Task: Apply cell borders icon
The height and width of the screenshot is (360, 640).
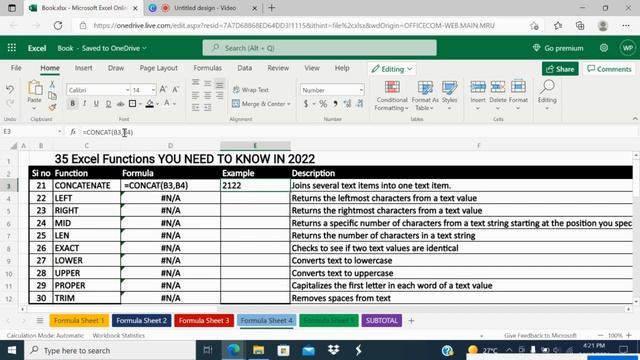Action: tap(132, 104)
